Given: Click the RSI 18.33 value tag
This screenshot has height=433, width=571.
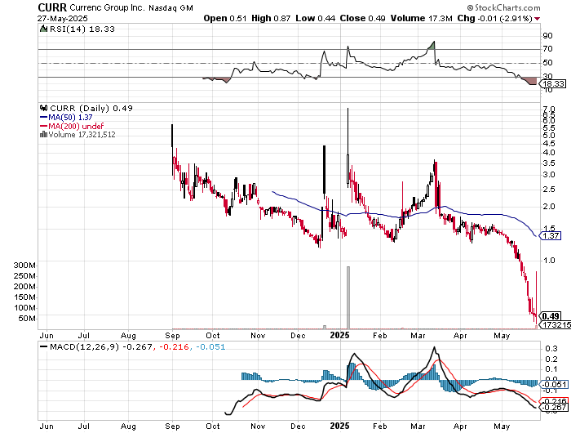Looking at the screenshot, I should (x=552, y=84).
